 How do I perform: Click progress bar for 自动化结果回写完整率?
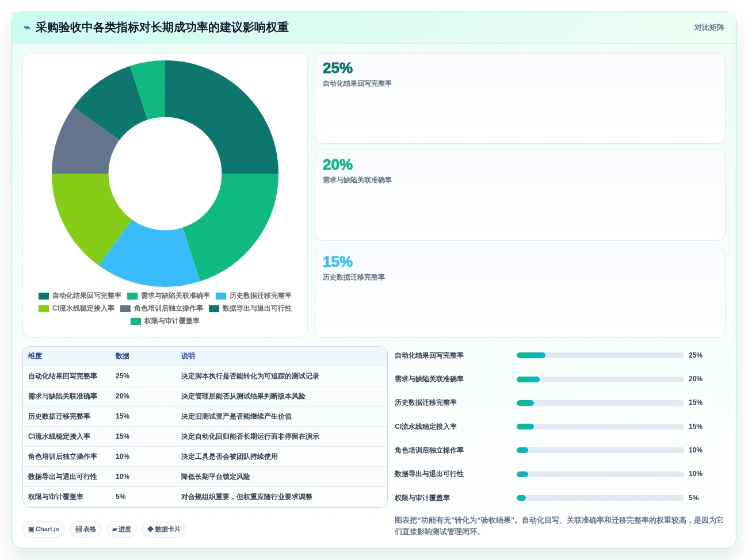coord(600,355)
